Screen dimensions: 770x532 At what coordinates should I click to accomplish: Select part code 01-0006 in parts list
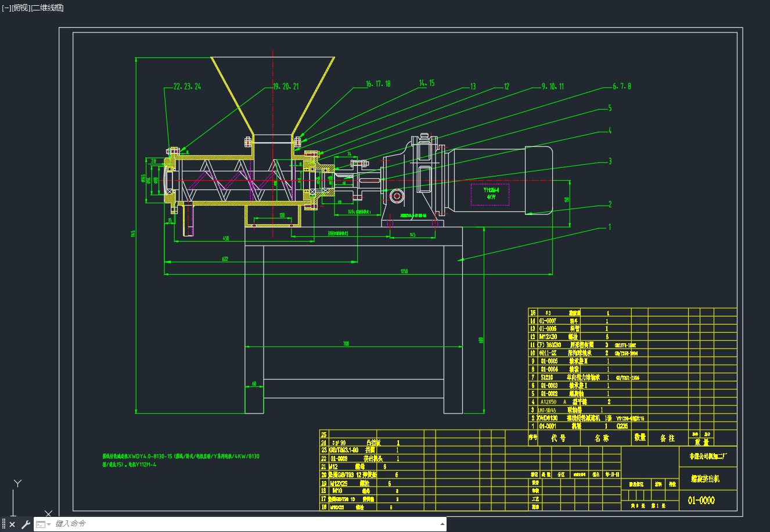[548, 329]
